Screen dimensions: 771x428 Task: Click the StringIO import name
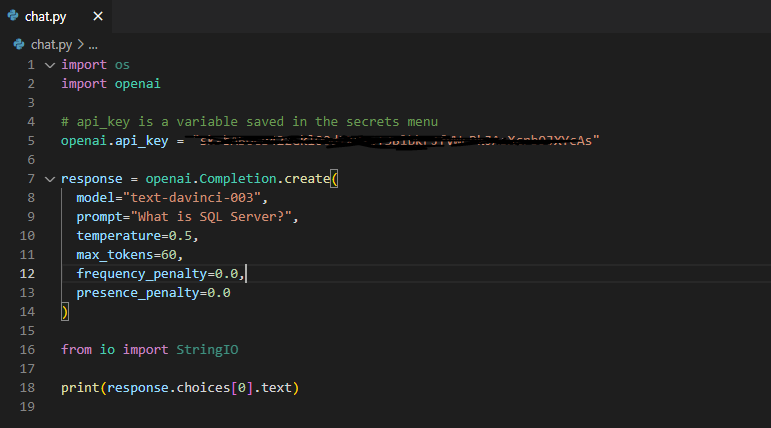coord(207,349)
